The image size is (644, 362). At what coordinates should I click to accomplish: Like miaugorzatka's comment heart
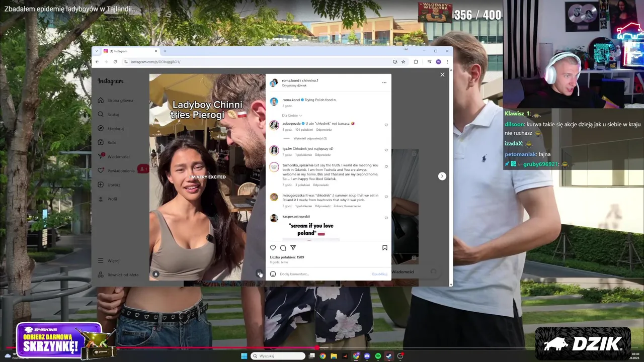point(386,197)
